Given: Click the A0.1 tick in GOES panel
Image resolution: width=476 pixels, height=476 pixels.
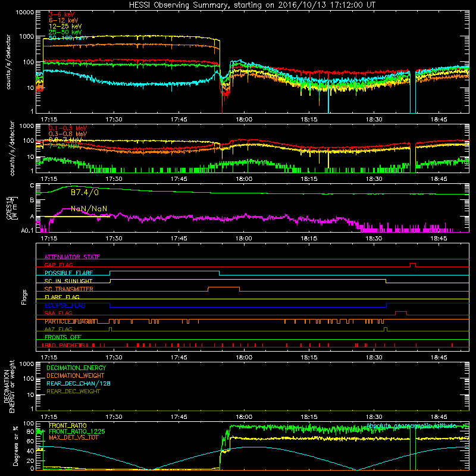Looking at the screenshot, I should point(27,230).
